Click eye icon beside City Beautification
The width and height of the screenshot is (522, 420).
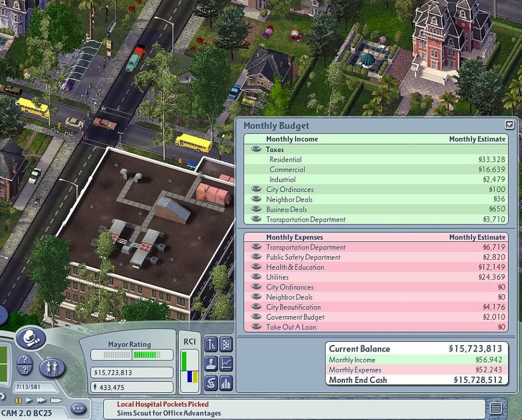click(x=256, y=306)
